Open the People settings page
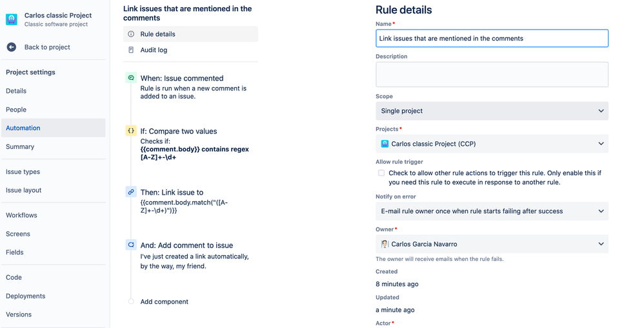644x328 pixels. pos(16,110)
